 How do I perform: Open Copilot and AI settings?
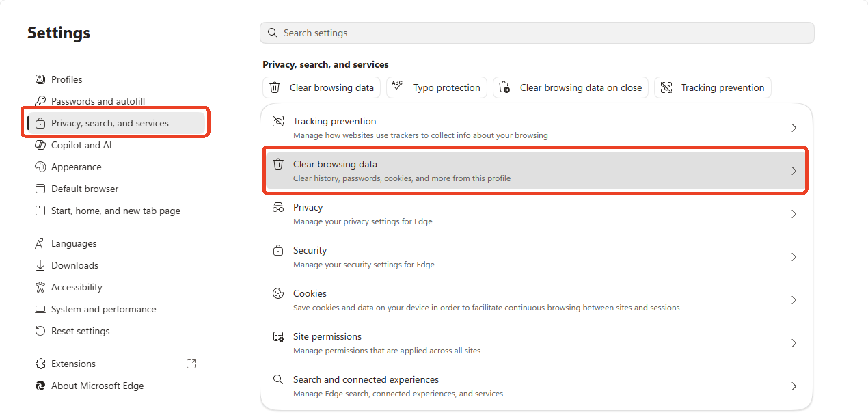[x=116, y=145]
